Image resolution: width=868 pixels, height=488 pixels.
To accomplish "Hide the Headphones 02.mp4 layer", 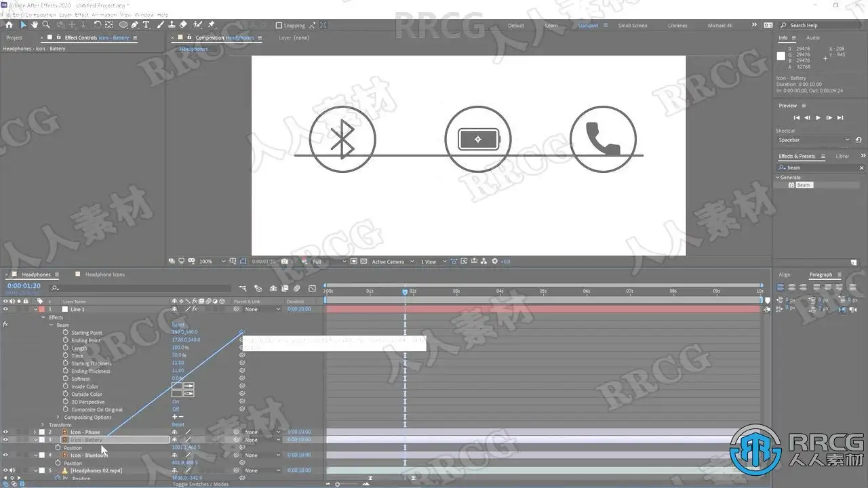I will [x=5, y=470].
